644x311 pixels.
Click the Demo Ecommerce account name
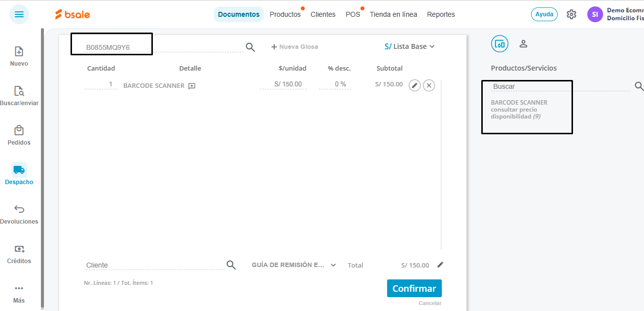point(625,10)
